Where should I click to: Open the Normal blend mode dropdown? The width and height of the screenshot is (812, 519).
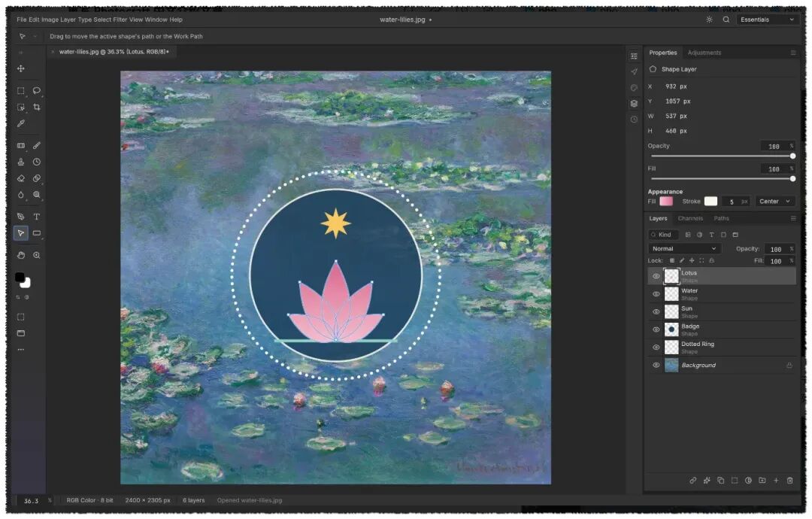click(x=683, y=249)
